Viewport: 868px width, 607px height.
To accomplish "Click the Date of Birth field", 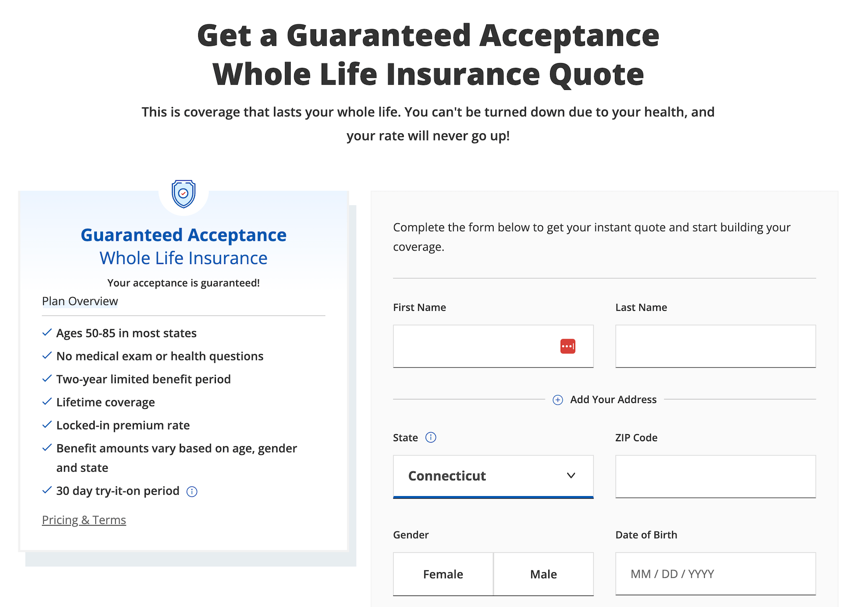I will pyautogui.click(x=715, y=574).
